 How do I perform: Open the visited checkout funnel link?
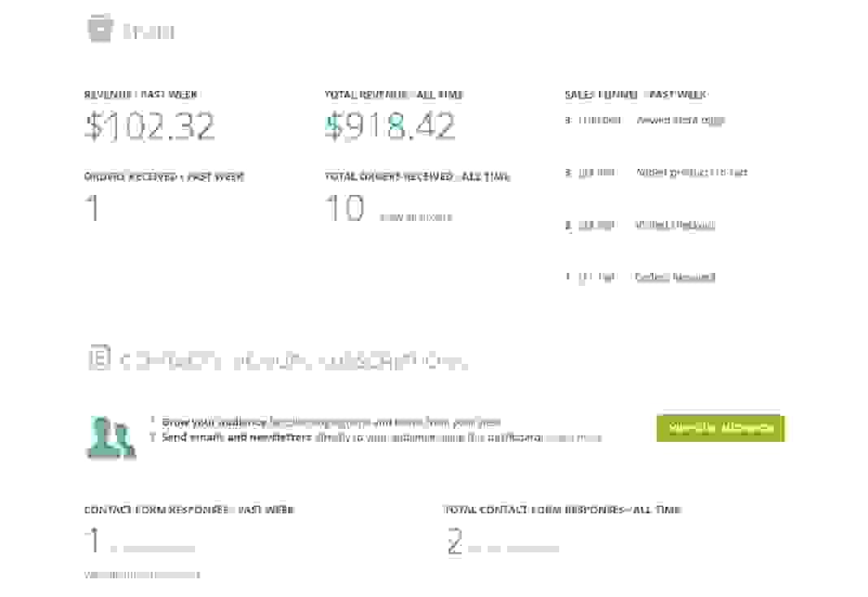675,225
